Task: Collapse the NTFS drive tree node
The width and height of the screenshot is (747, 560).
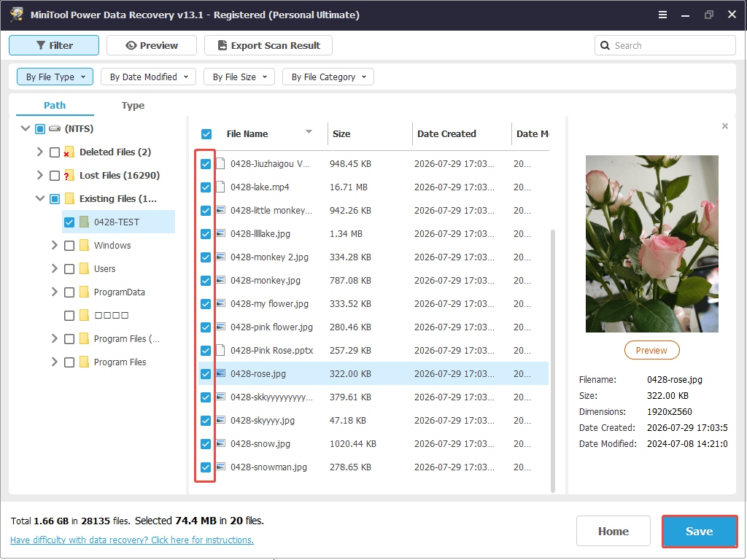Action: 26,128
